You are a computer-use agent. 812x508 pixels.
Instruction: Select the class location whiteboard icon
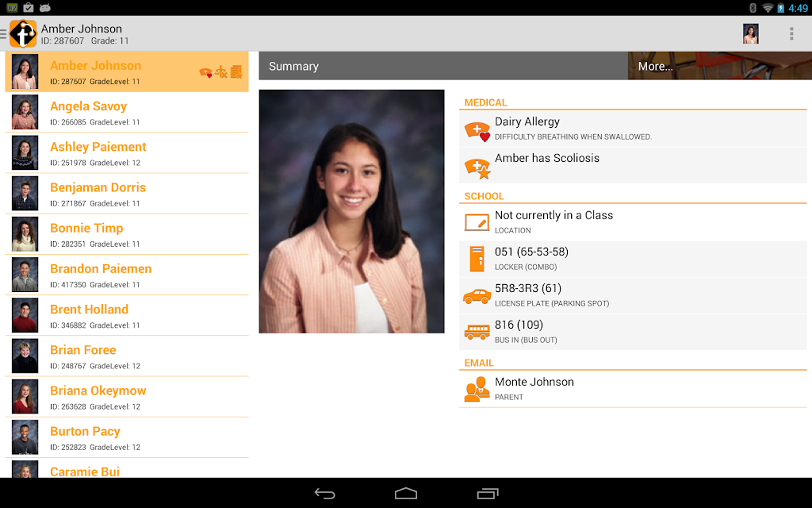point(477,222)
